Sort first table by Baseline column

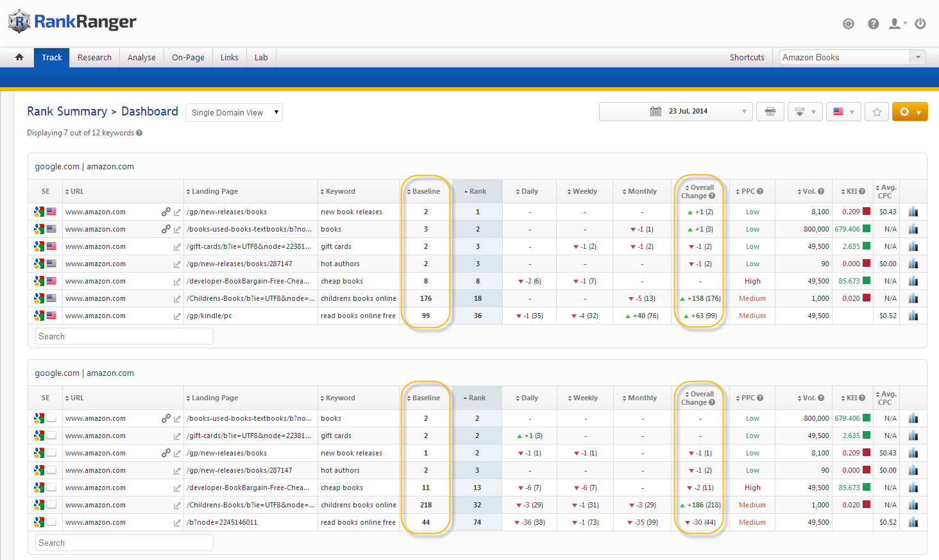pyautogui.click(x=425, y=191)
